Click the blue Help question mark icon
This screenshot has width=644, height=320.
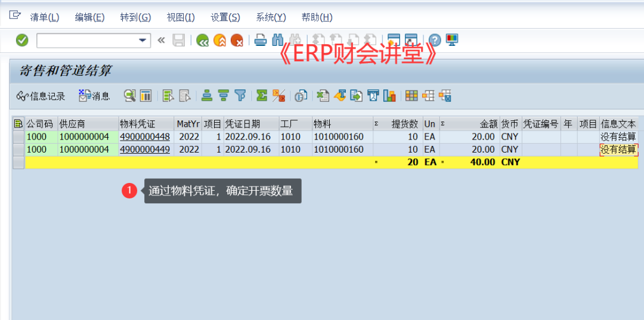[435, 41]
